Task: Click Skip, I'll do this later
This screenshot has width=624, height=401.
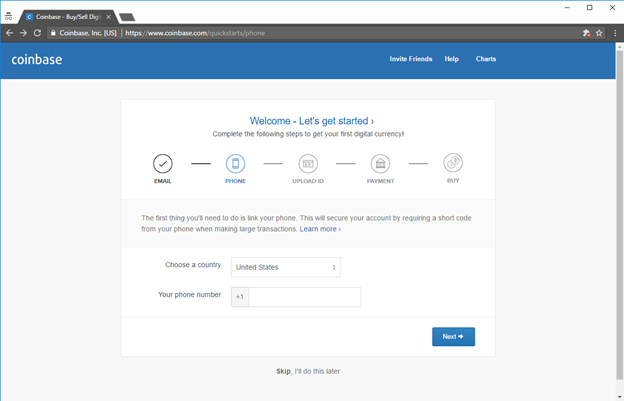Action: (x=308, y=371)
